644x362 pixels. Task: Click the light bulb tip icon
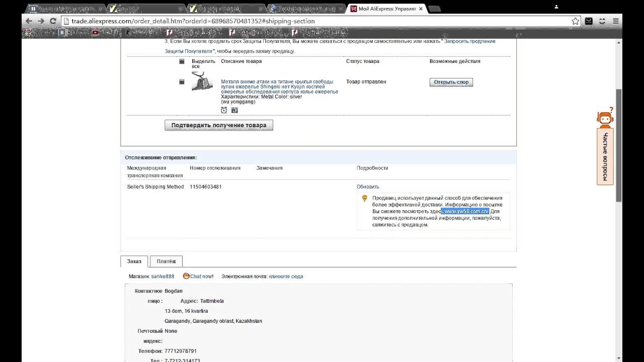pos(365,199)
